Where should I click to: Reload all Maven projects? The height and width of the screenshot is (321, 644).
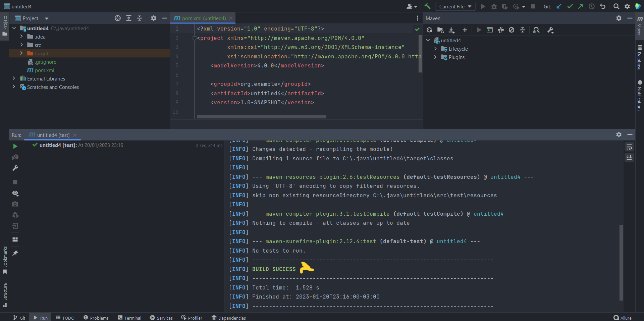click(430, 30)
